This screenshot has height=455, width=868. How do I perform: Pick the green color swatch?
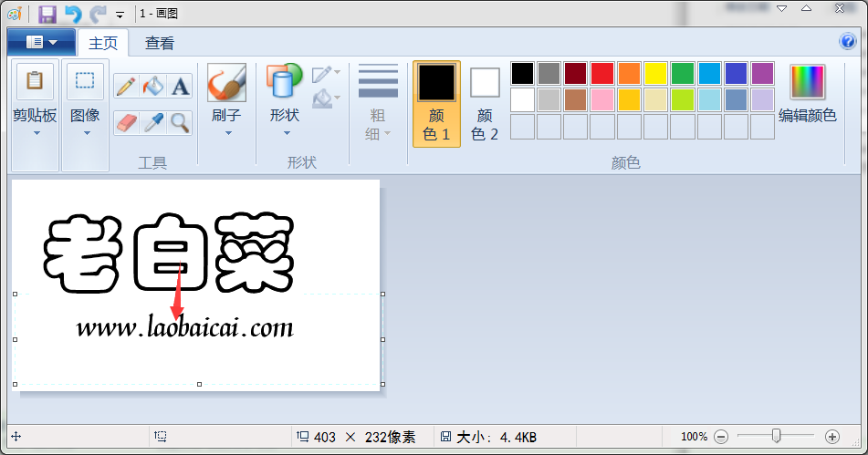pos(683,73)
